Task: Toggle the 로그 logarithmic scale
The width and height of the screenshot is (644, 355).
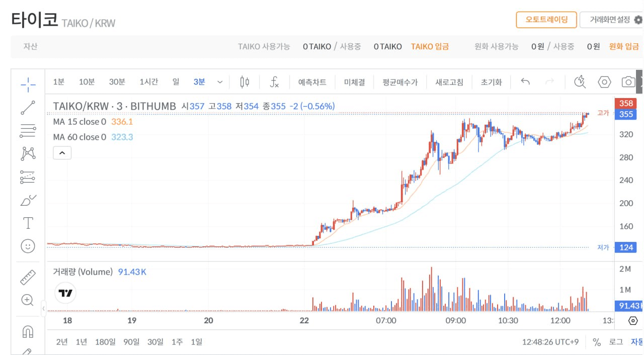Action: [x=616, y=342]
